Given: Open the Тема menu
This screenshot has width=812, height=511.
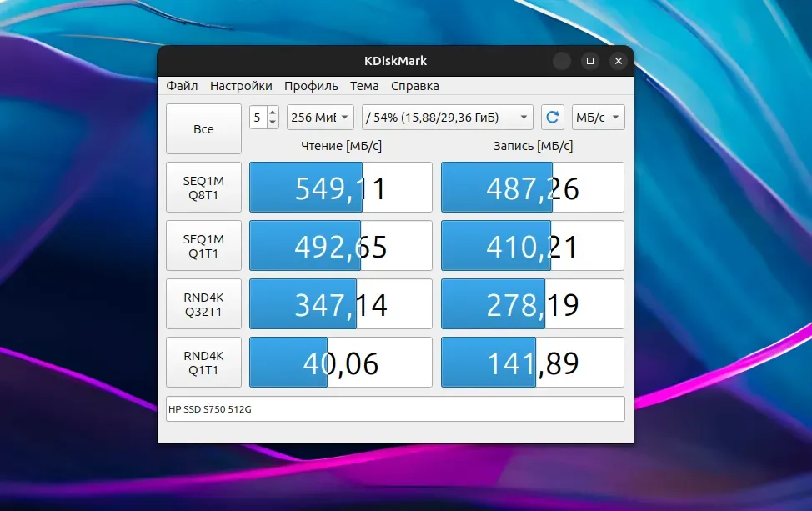Looking at the screenshot, I should coord(364,86).
